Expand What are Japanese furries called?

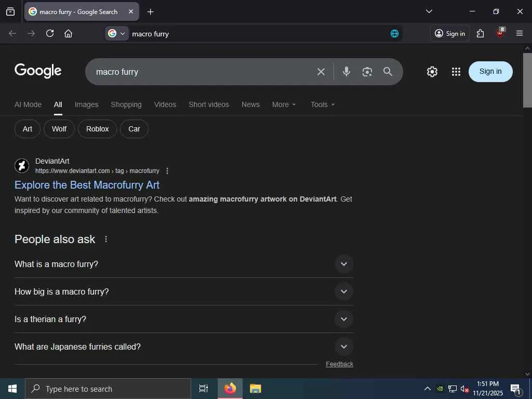(x=183, y=347)
